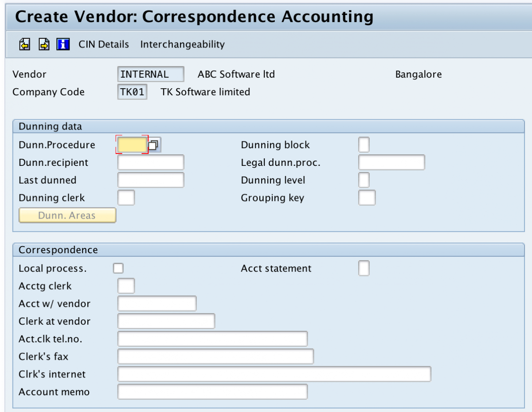Go to the next screen icon
Screen dimensions: 532x412
coord(44,44)
